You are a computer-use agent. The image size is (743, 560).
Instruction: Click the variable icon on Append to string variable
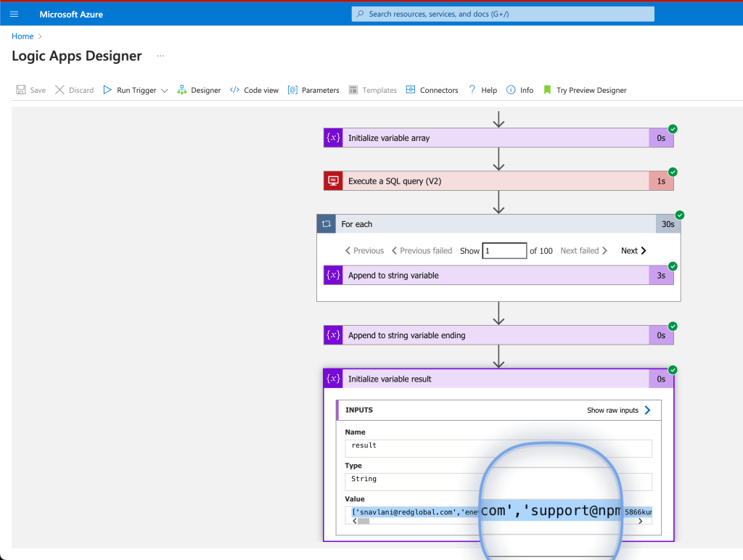[x=333, y=275]
